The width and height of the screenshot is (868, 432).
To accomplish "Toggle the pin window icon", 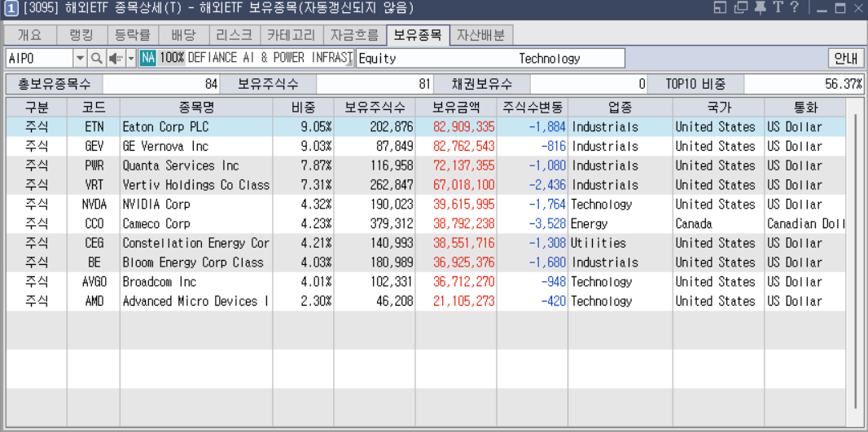I will click(761, 8).
